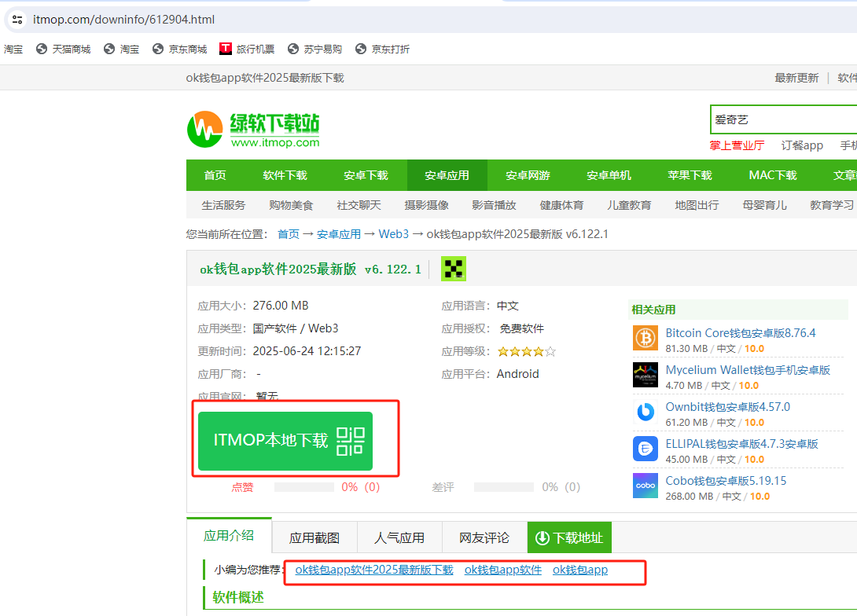Open the ok钱包app软件2025最新版下载 recommended link

pos(374,570)
